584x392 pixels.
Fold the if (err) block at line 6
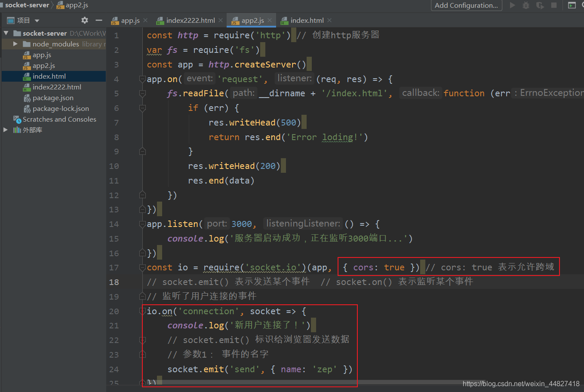coord(142,108)
